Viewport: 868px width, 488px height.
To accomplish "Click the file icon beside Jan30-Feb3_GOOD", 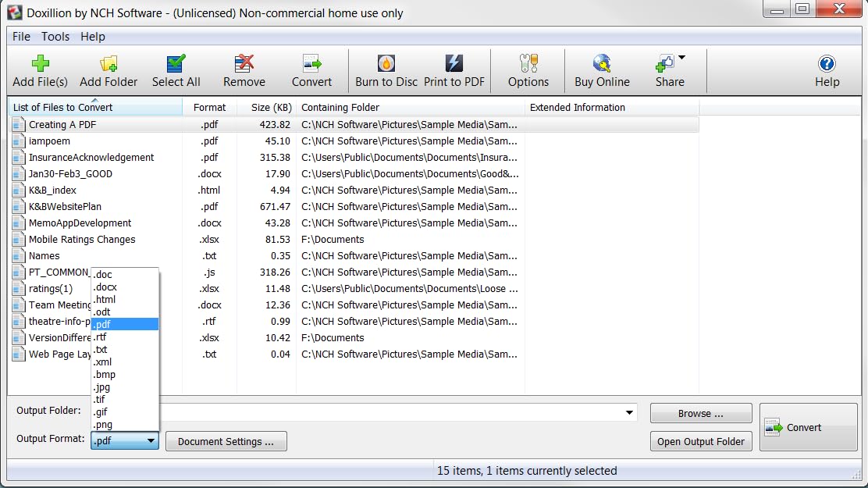I will 18,173.
